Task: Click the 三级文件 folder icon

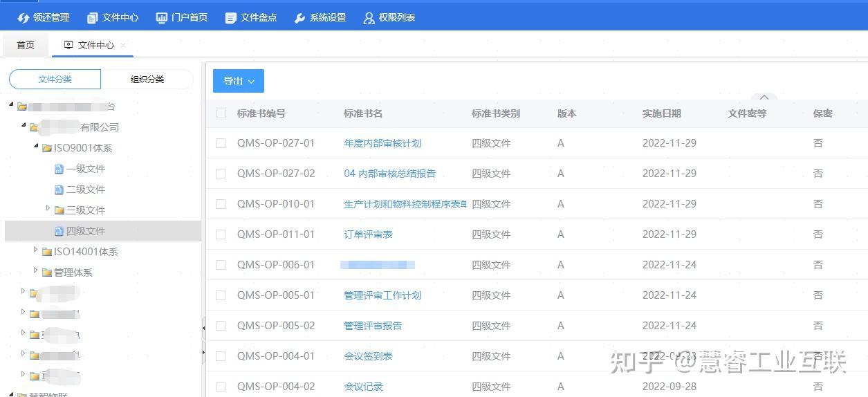Action: pos(59,210)
